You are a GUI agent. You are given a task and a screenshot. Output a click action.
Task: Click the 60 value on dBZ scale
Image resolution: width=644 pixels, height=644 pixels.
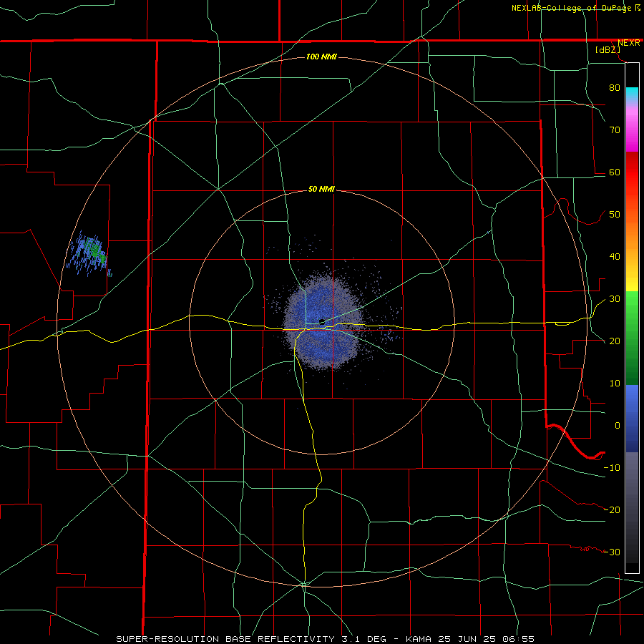pos(615,172)
